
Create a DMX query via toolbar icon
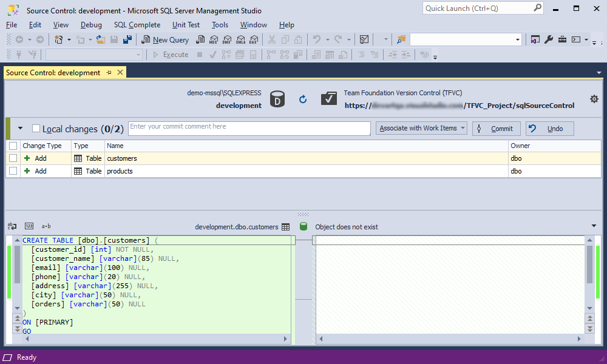227,39
